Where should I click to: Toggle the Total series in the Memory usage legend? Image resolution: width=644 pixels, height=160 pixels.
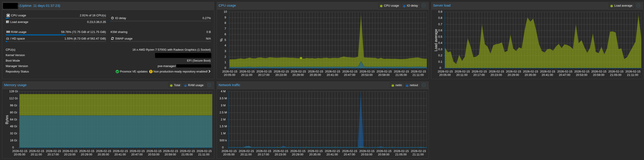click(175, 85)
